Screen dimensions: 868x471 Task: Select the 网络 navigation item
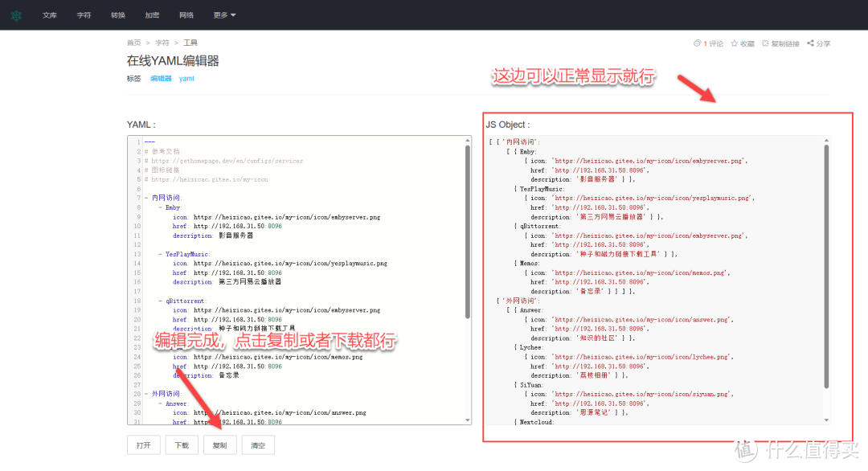pyautogui.click(x=186, y=15)
